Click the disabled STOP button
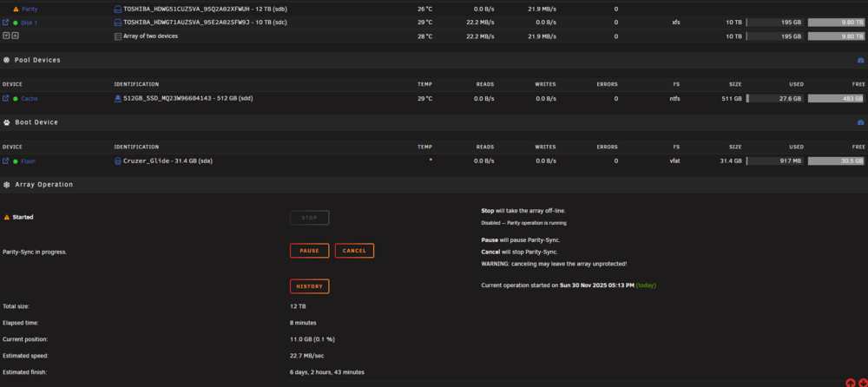Image resolution: width=868 pixels, height=387 pixels. tap(310, 218)
